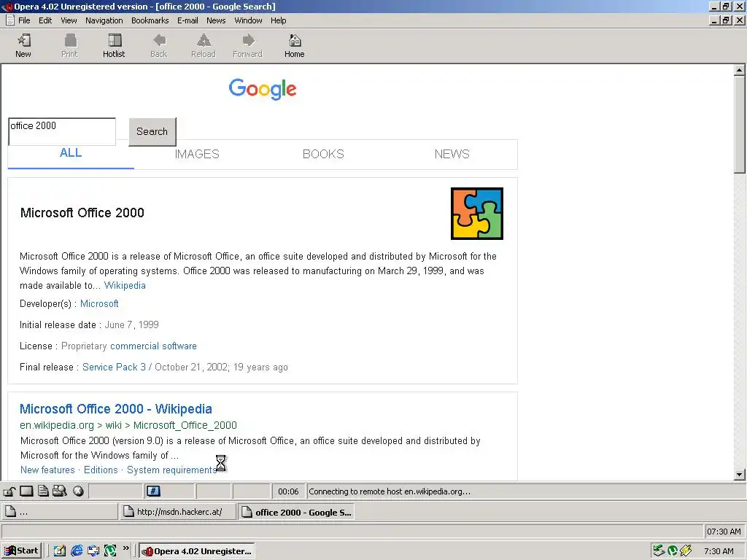The width and height of the screenshot is (747, 560).
Task: Open the 'commercial software' link
Action: pyautogui.click(x=153, y=346)
